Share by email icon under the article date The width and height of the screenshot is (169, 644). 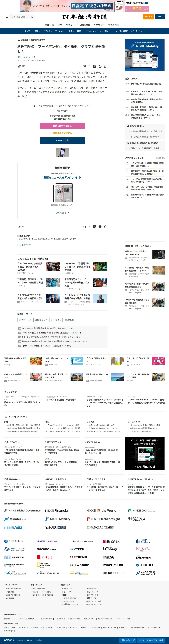point(84,66)
